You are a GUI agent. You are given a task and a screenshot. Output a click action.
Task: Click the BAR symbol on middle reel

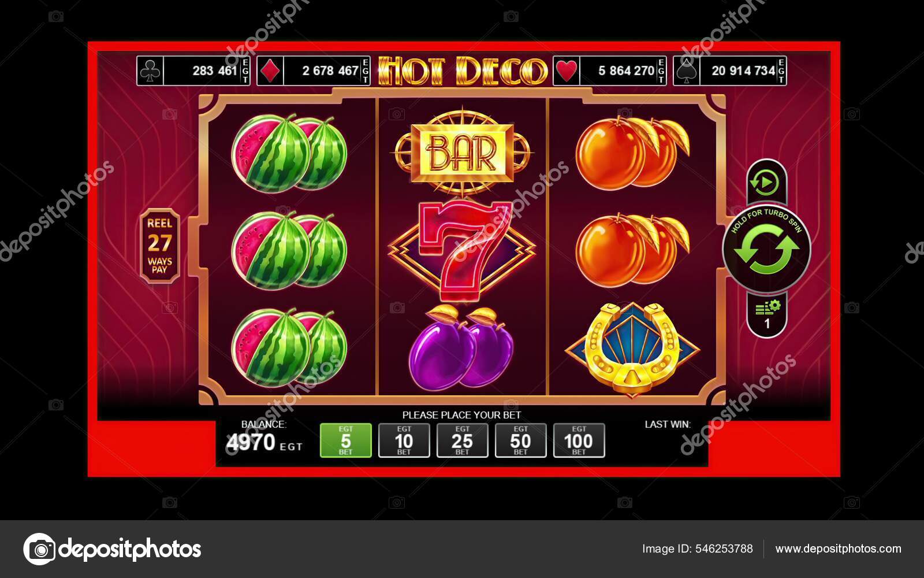pyautogui.click(x=462, y=151)
